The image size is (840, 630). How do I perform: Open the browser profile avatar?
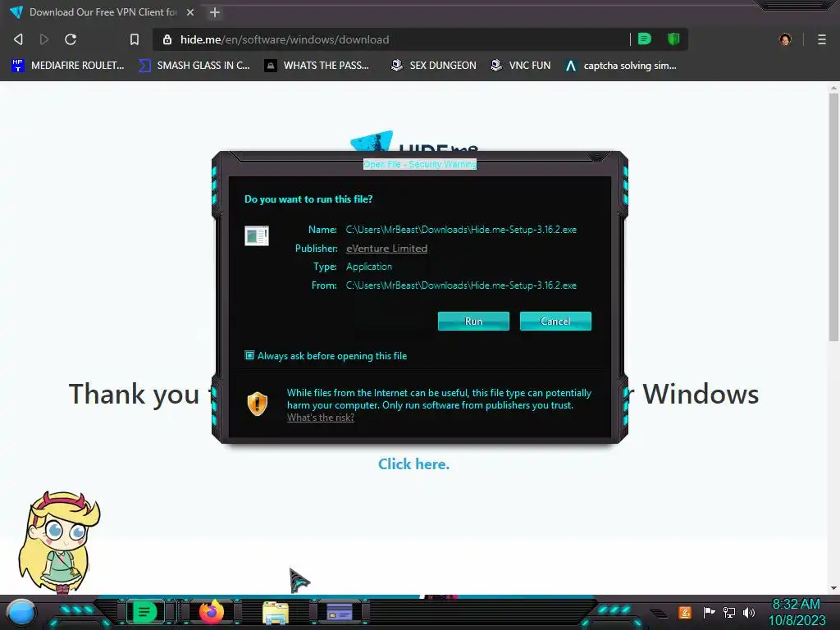pyautogui.click(x=785, y=39)
